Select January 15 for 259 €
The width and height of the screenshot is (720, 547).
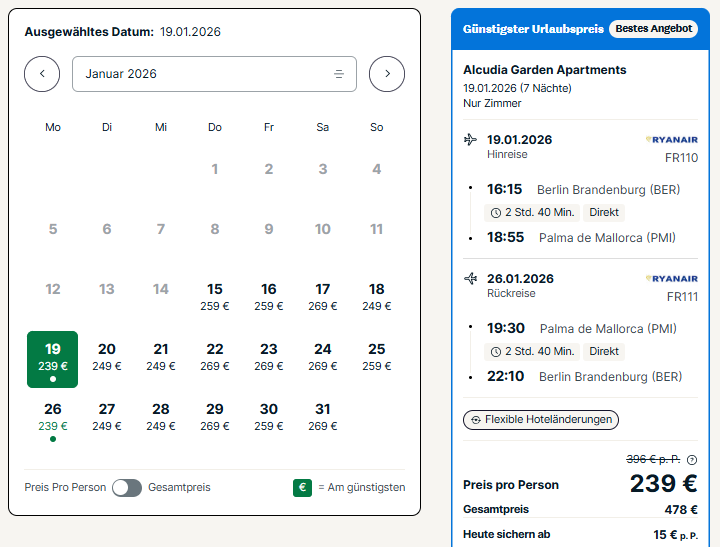tap(214, 297)
